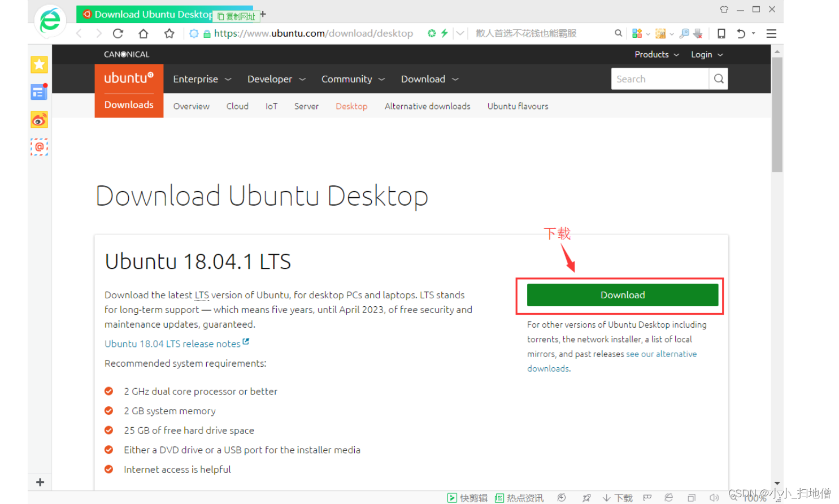Click the site search magnifier button
839x504 pixels.
click(719, 79)
